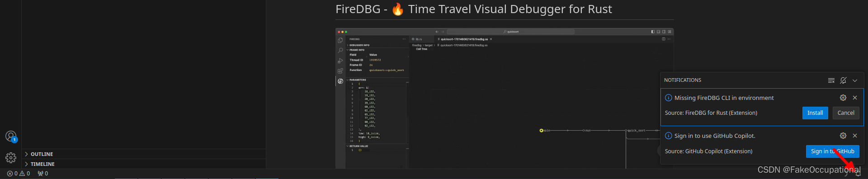Click the NOTIFICATIONS panel title
This screenshot has width=868, height=179.
coord(683,80)
